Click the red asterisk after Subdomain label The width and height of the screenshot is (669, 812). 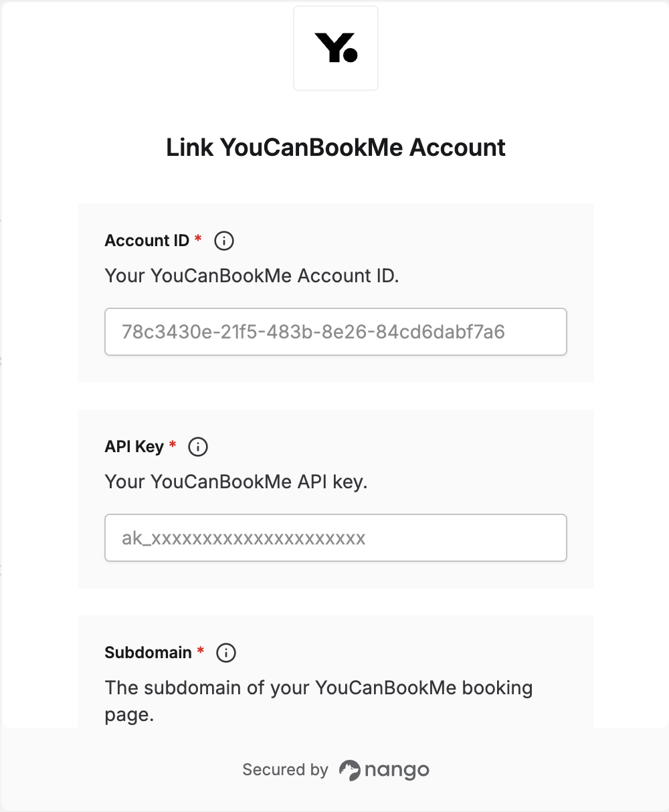[x=201, y=651]
